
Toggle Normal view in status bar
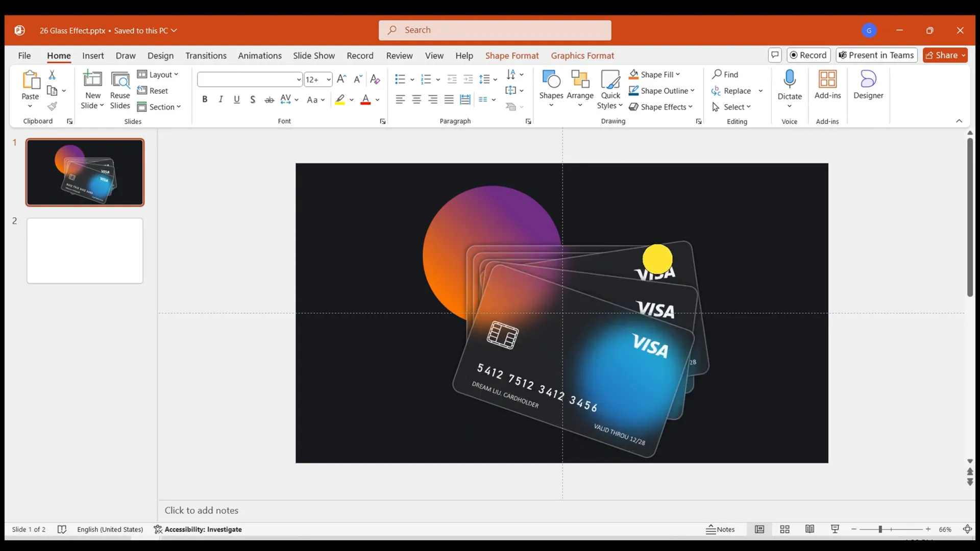coord(759,530)
